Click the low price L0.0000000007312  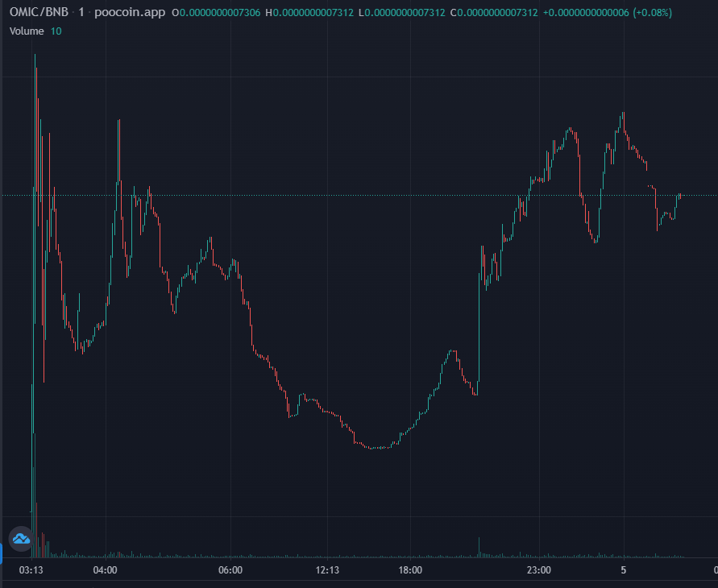click(x=401, y=13)
